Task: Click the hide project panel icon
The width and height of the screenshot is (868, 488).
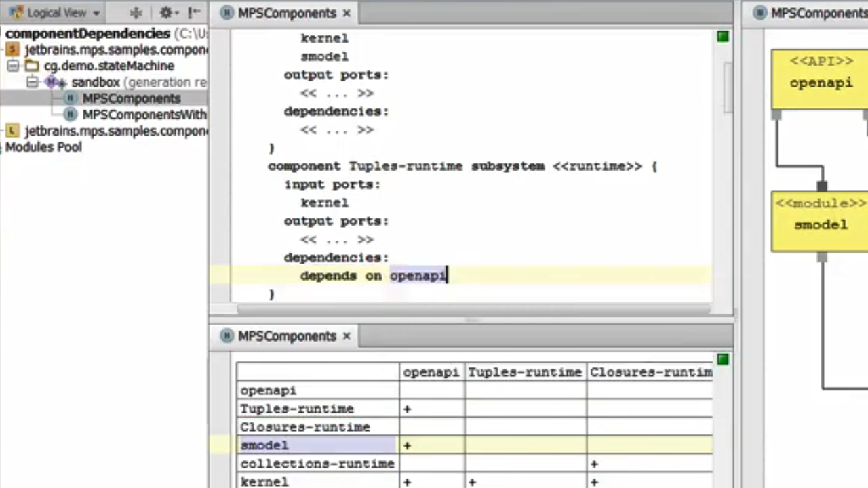Action: (x=195, y=13)
